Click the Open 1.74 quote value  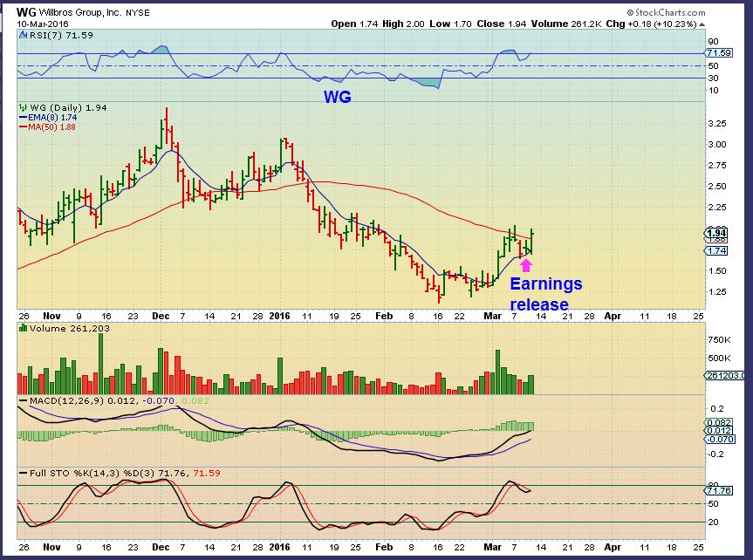click(354, 24)
